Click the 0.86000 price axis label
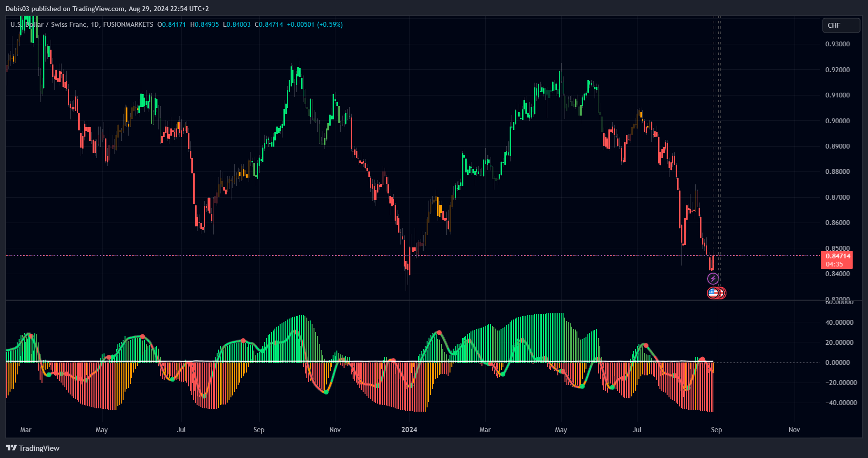 tap(837, 223)
